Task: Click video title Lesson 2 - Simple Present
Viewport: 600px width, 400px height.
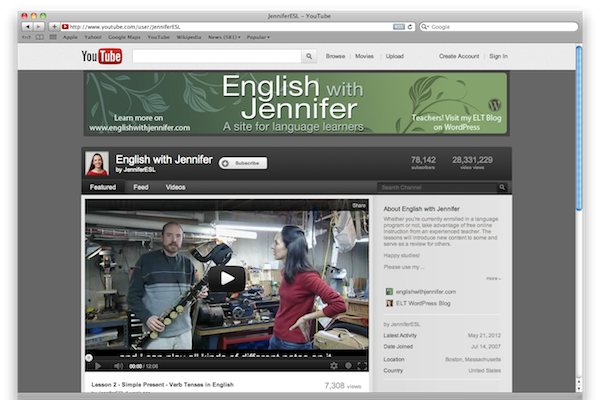Action: pyautogui.click(x=163, y=385)
